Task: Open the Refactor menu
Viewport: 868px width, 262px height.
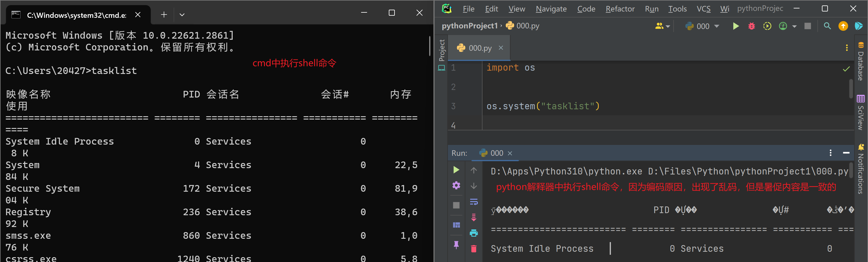Action: (620, 9)
